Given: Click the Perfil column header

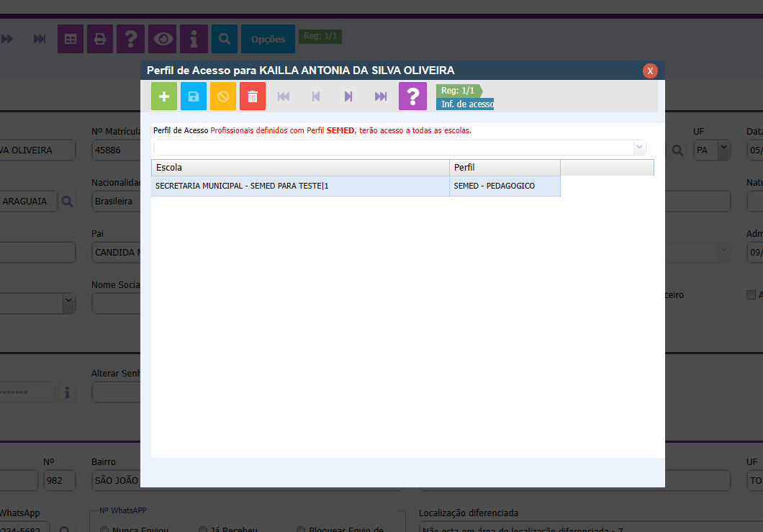Looking at the screenshot, I should [x=504, y=168].
